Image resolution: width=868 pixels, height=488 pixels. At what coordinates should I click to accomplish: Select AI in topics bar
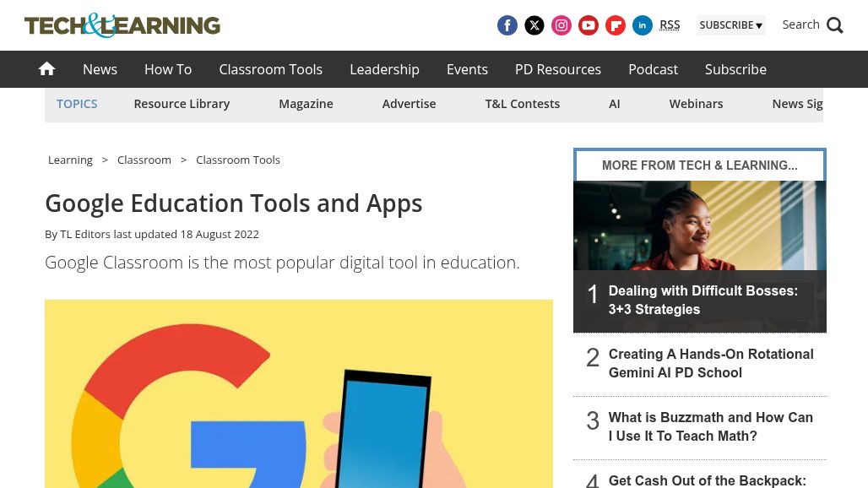pyautogui.click(x=615, y=104)
